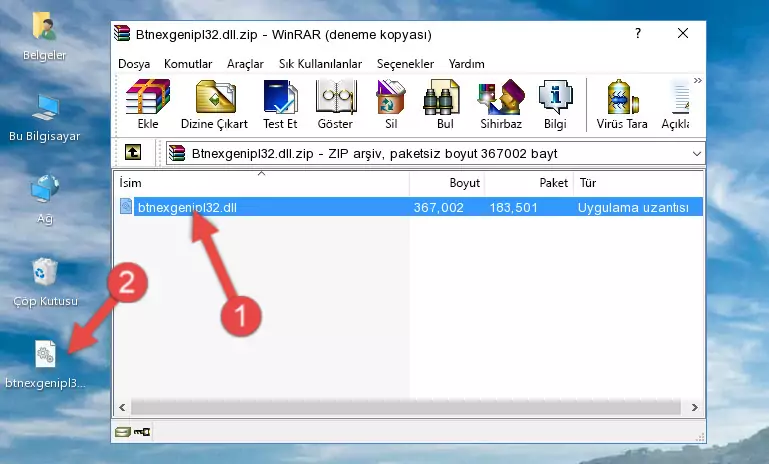Click the horizontal scrollbar track
The height and width of the screenshot is (464, 769).
(406, 407)
